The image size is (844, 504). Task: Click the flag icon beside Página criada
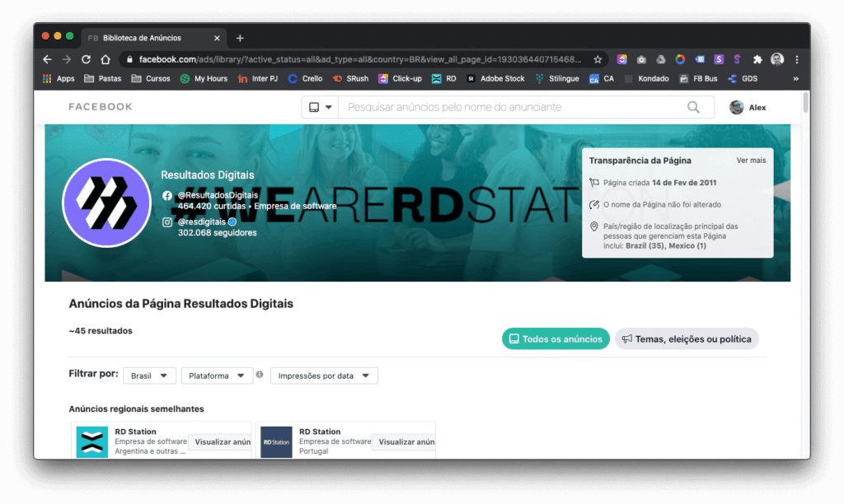[x=594, y=182]
